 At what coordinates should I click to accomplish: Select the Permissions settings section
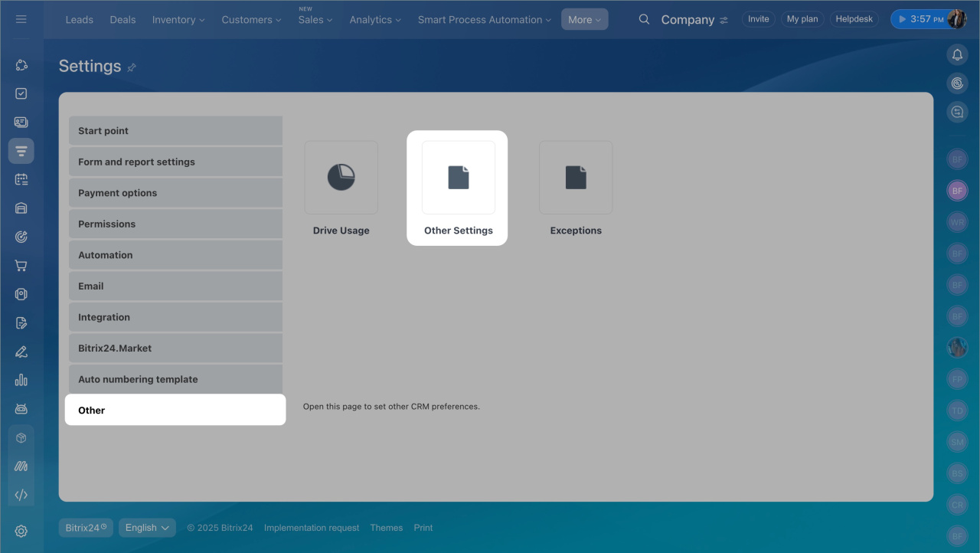tap(175, 224)
